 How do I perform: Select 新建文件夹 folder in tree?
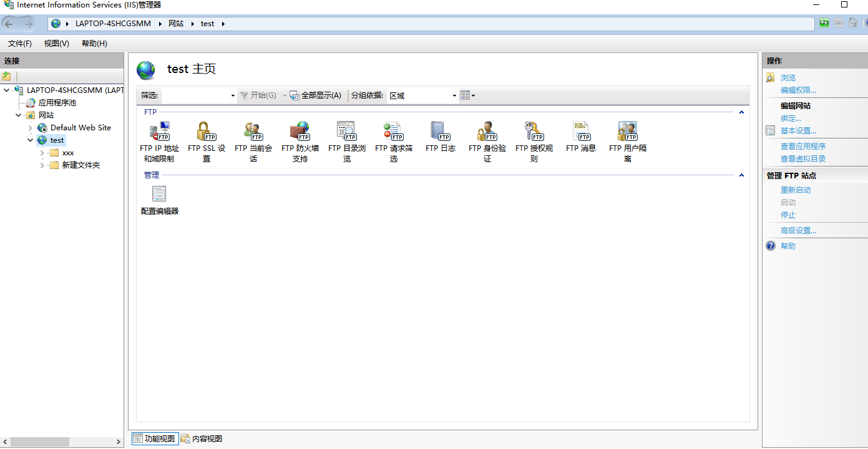tap(81, 165)
